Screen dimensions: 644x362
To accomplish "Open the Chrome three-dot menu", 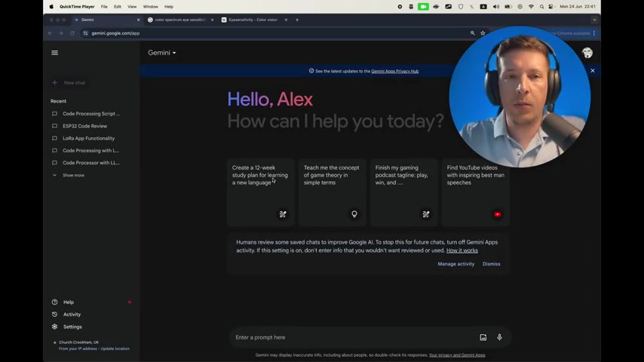I will tap(594, 33).
